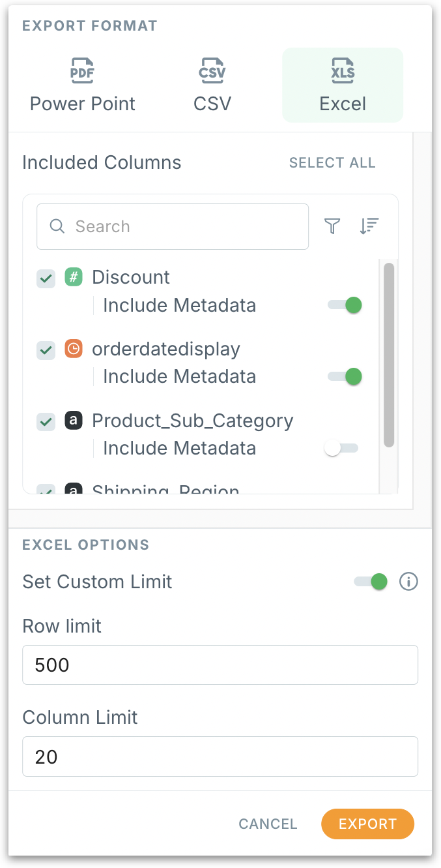
Task: Cancel the export dialog
Action: point(268,824)
